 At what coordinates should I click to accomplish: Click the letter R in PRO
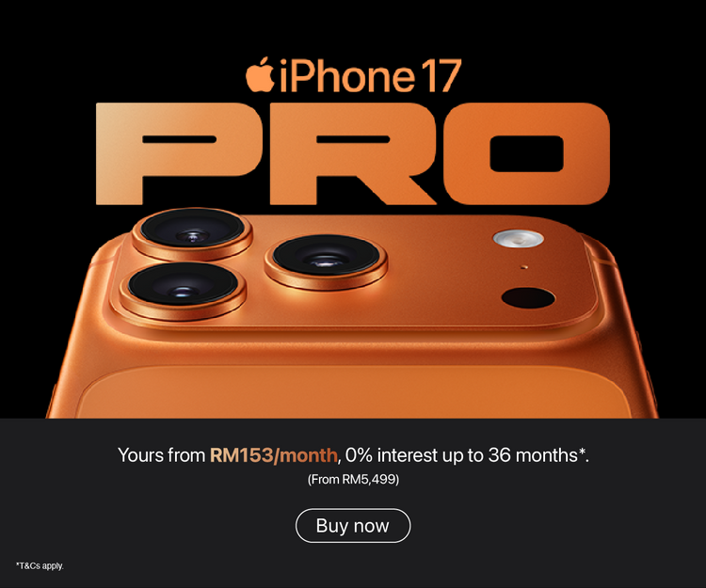click(353, 153)
